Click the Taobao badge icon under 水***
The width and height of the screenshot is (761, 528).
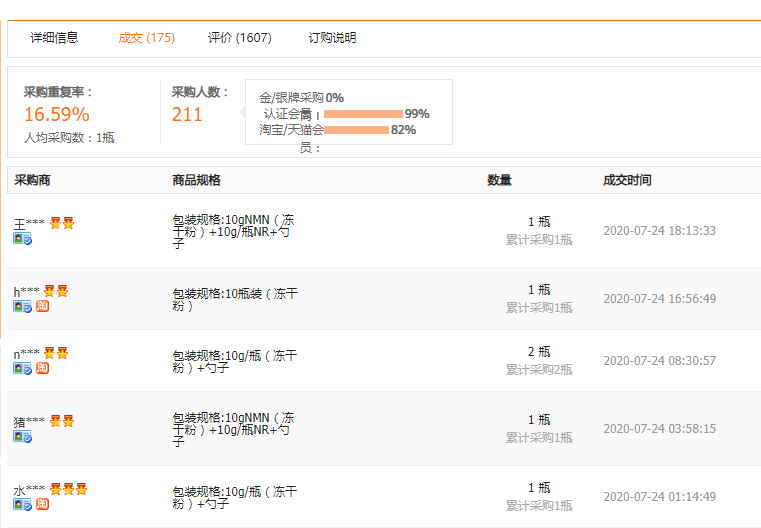(x=42, y=505)
